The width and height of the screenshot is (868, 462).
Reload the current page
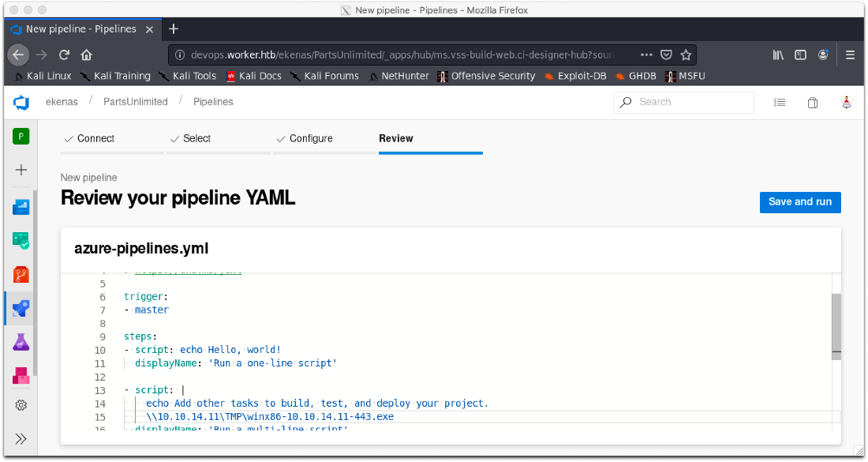[64, 54]
